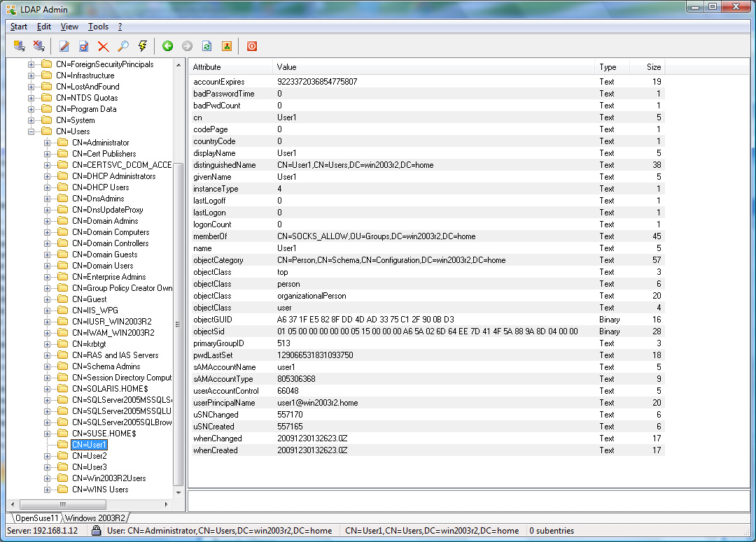Select CN=Win2003R2Users in the tree
Image resolution: width=756 pixels, height=542 pixels.
[x=109, y=478]
